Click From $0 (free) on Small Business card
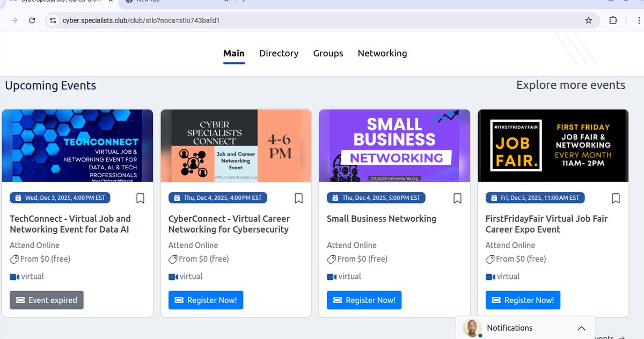Viewport: 644px width, 339px height. point(362,259)
